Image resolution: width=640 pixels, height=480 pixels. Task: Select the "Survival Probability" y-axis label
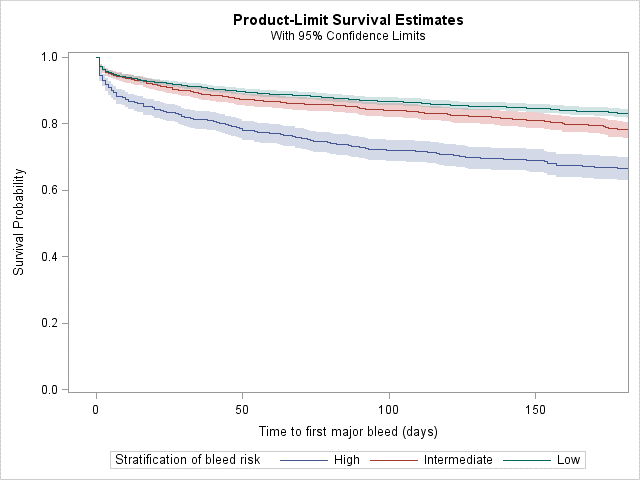pyautogui.click(x=19, y=223)
